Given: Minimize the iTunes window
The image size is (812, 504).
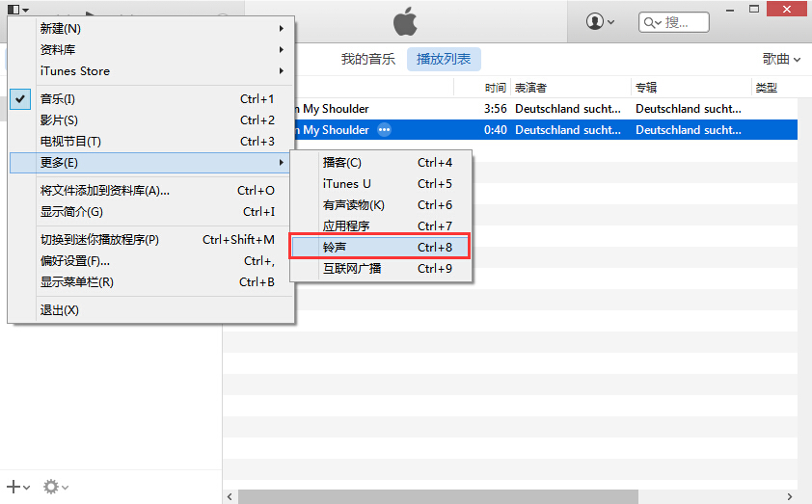Looking at the screenshot, I should coord(730,10).
